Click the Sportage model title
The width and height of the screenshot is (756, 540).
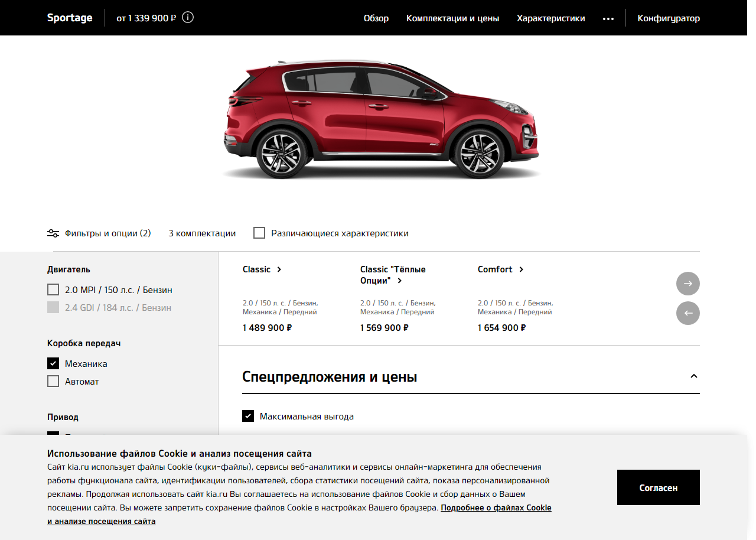pyautogui.click(x=70, y=18)
